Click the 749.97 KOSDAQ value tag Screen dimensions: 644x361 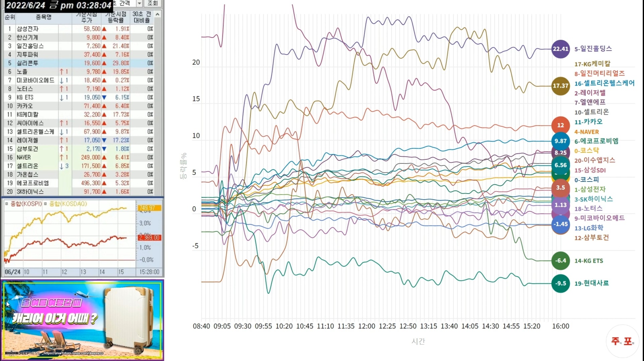coord(149,208)
